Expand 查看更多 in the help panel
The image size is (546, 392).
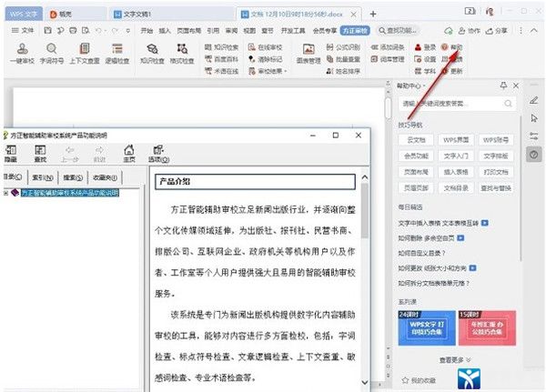pos(450,359)
